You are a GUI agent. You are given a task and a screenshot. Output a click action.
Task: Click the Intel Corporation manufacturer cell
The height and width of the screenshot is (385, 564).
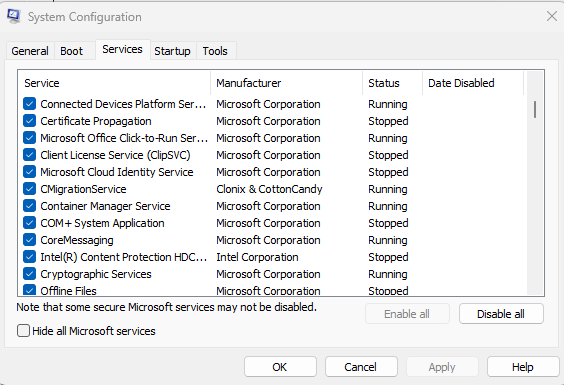[257, 257]
